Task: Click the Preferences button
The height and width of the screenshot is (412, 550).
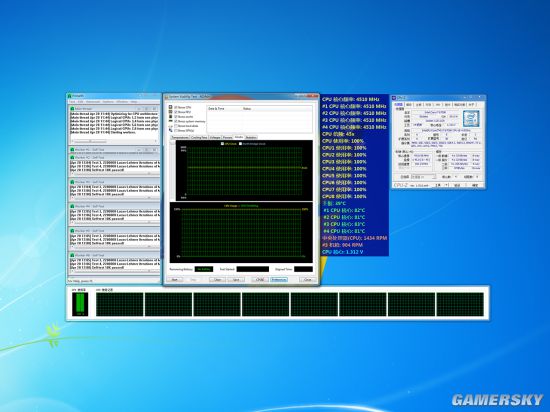Action: (279, 279)
